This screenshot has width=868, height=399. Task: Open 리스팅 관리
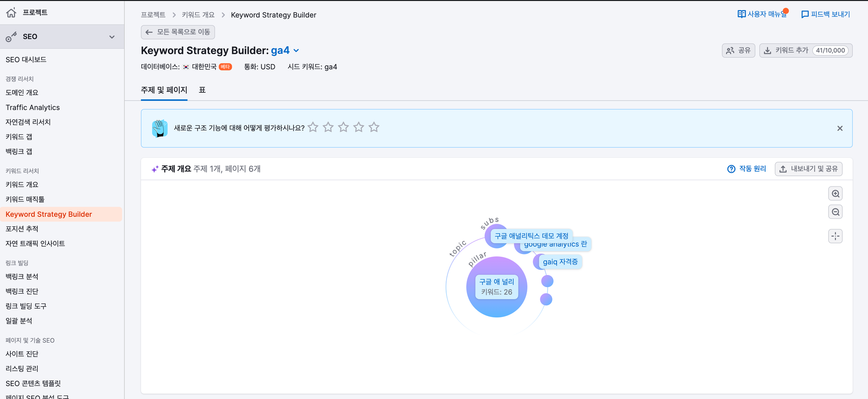coord(22,369)
